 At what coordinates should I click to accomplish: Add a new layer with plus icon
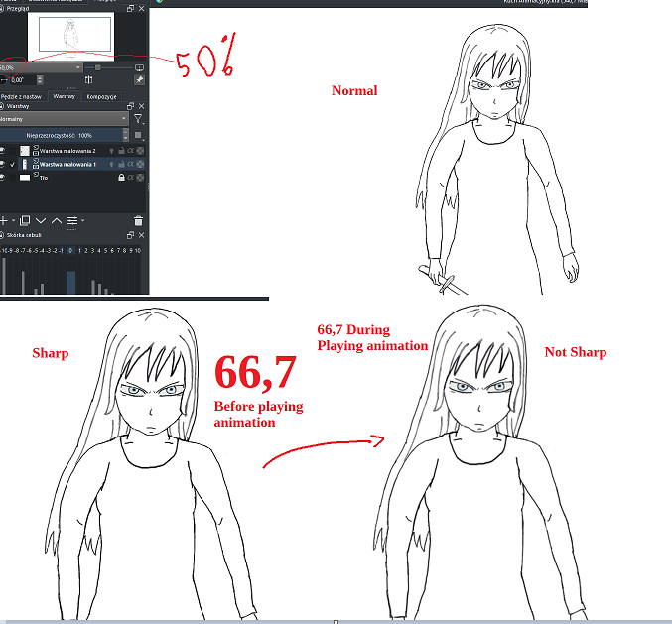point(4,220)
